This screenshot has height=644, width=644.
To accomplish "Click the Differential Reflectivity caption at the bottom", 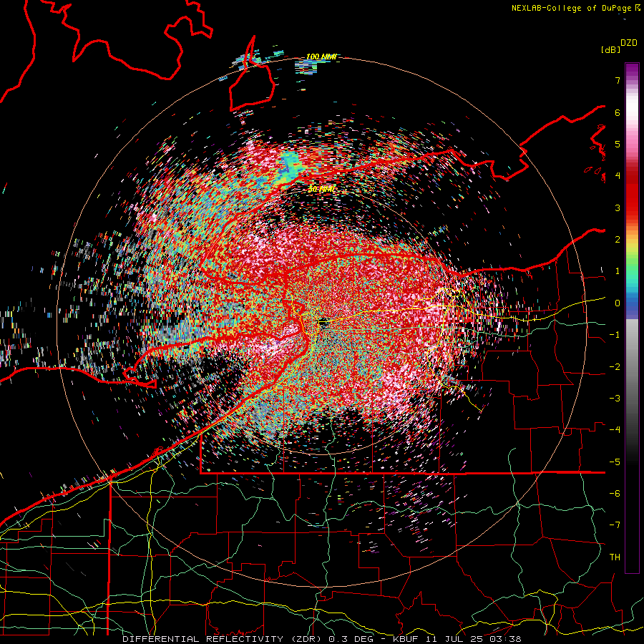I will click(321, 639).
